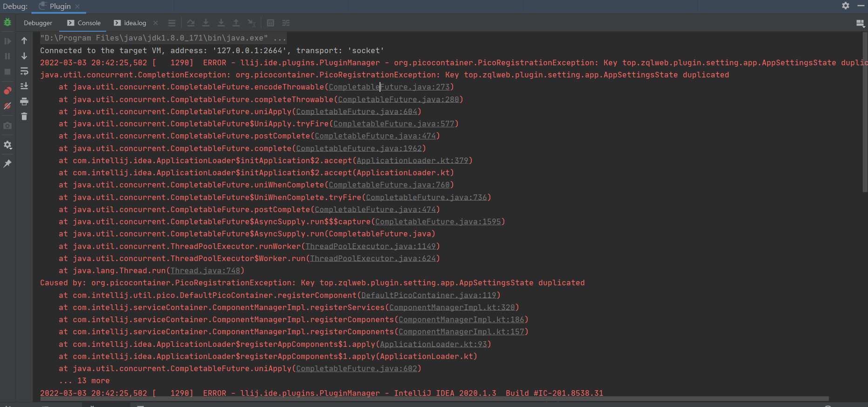Screen dimensions: 868x407
Task: Jump to CompletableFuture.java:1595
Action: [438, 221]
